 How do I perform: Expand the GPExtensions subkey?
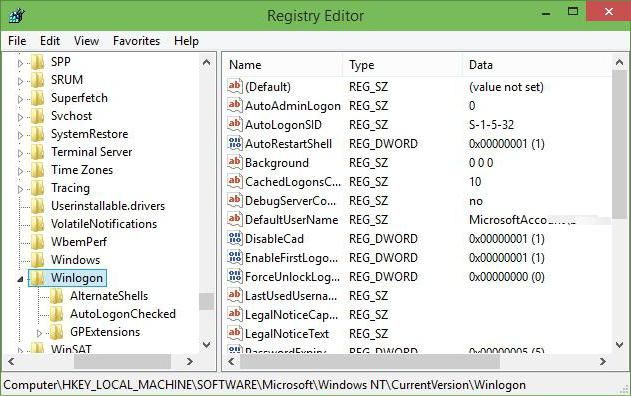[39, 333]
